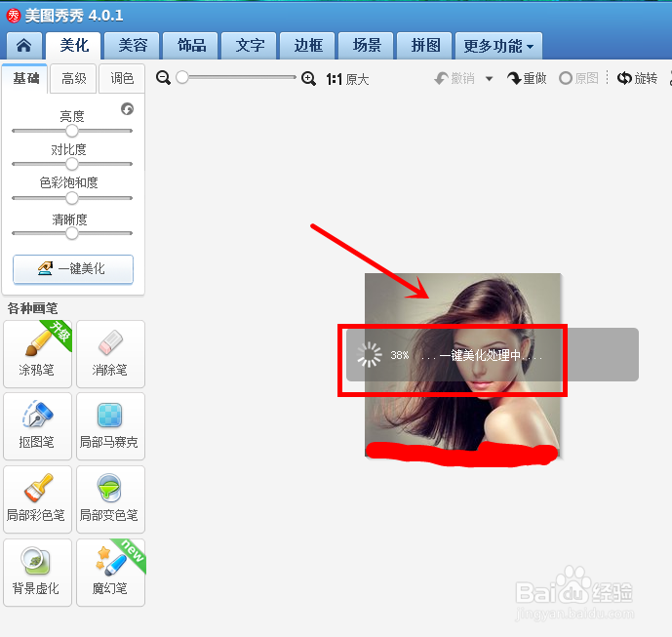Screen dimensions: 672x637
Task: Expand the 更多功能 dropdown
Action: pyautogui.click(x=498, y=46)
